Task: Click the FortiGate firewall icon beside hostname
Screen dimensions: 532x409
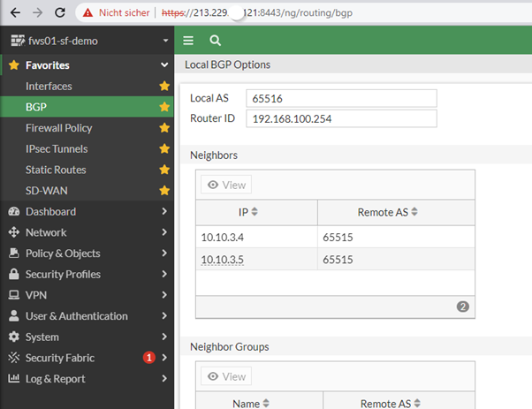Action: click(18, 41)
